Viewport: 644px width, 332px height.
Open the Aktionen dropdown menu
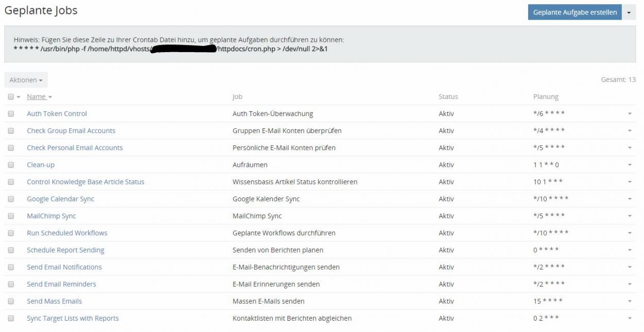point(26,80)
